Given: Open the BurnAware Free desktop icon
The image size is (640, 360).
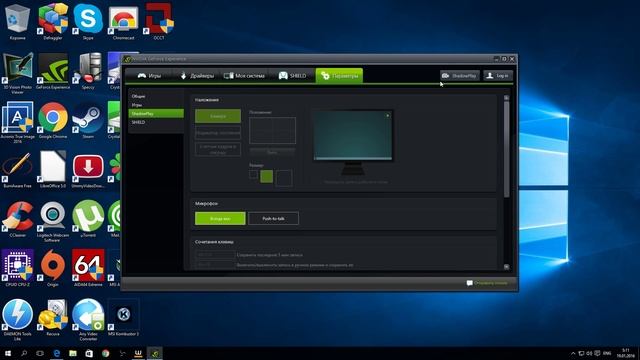Looking at the screenshot, I should pos(18,170).
